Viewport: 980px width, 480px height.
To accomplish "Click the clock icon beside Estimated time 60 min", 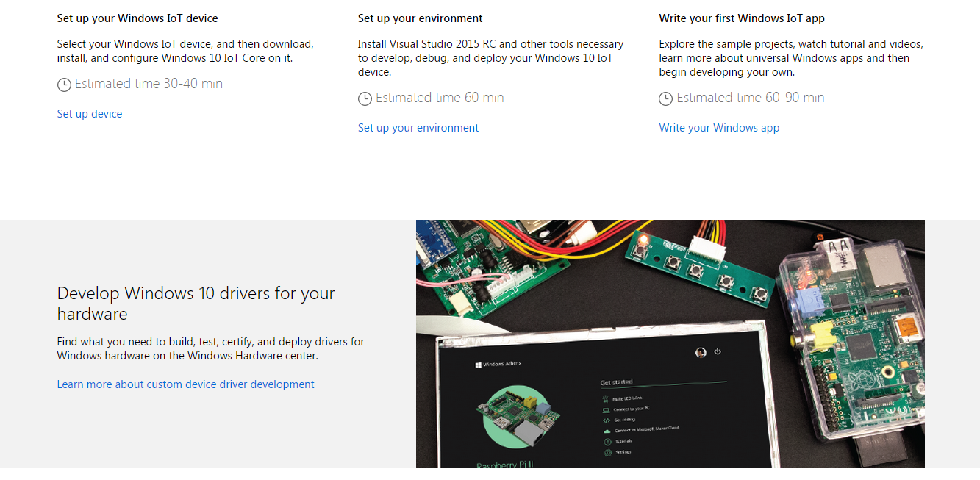I will (x=365, y=98).
